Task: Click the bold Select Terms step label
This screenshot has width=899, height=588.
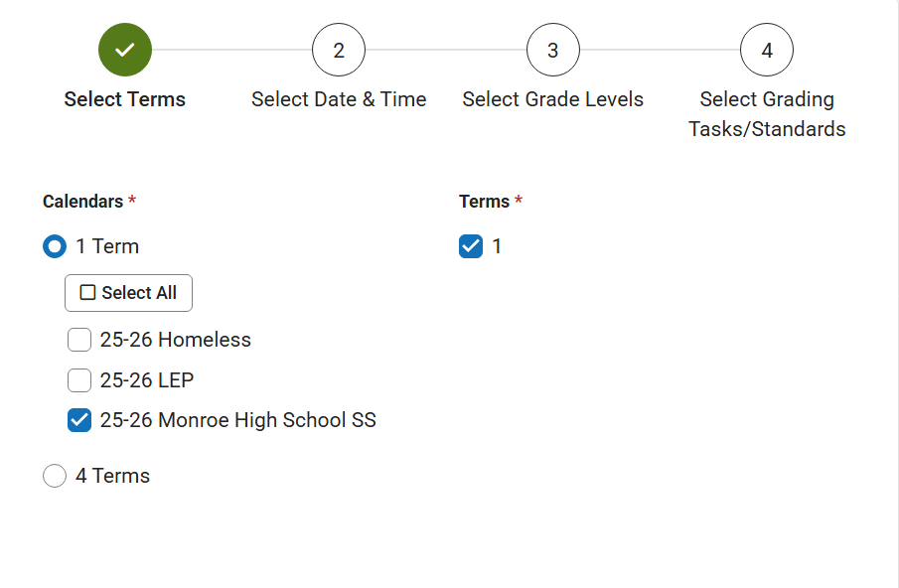Action: (124, 98)
